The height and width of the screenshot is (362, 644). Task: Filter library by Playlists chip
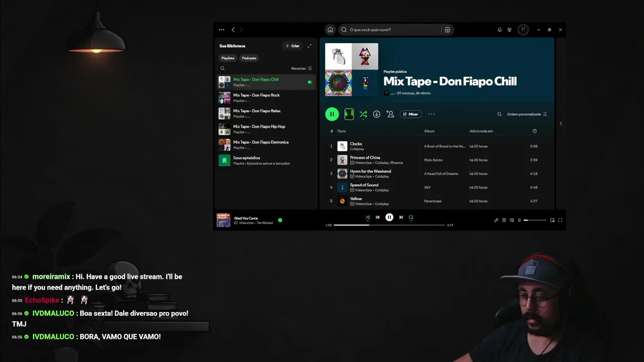click(228, 58)
